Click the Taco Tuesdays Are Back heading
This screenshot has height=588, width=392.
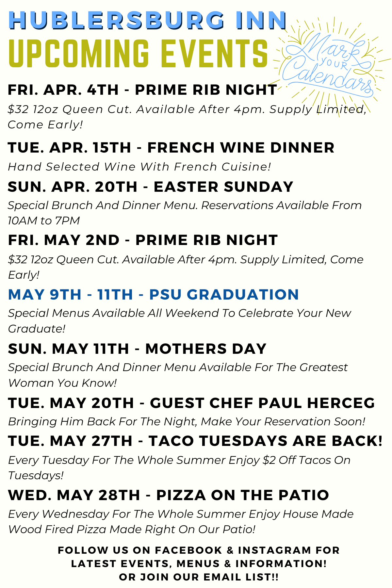195,441
